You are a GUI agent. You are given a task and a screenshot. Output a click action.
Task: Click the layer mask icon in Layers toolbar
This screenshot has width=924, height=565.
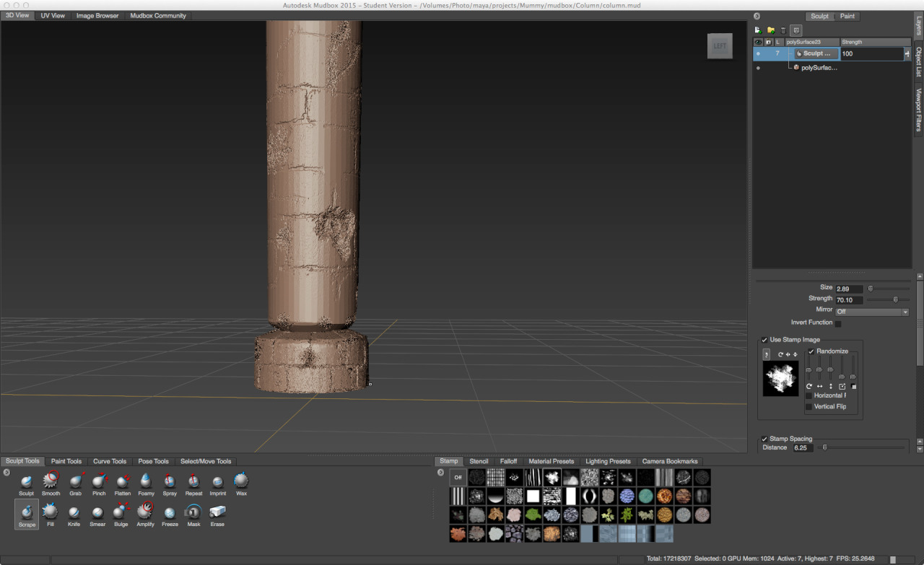(796, 30)
